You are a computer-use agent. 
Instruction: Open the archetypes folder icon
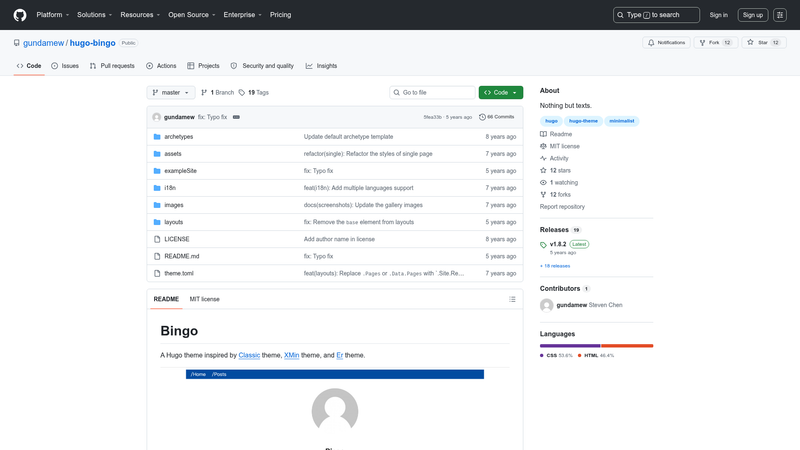[x=157, y=137]
